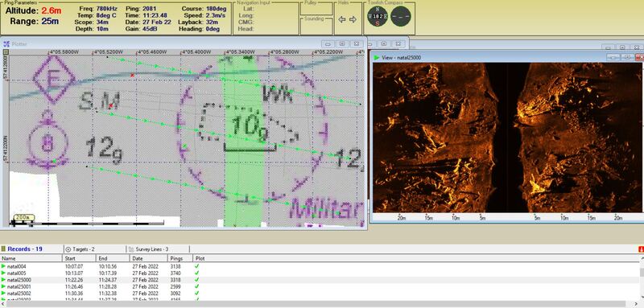Click pings value 3318
The image size is (644, 308).
[x=175, y=280]
